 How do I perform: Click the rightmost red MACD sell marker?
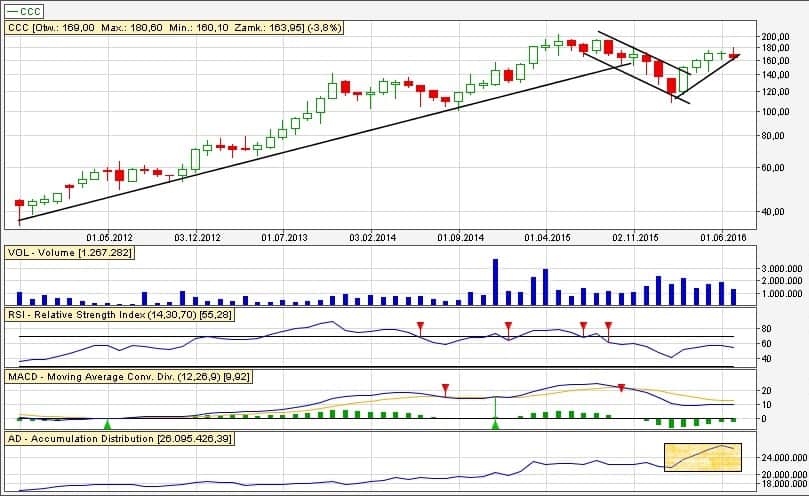click(x=621, y=388)
